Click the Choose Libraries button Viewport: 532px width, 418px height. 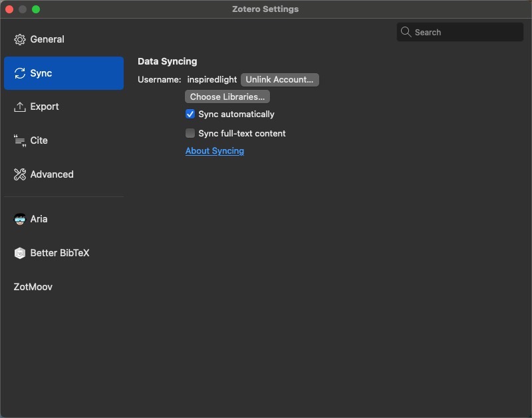coord(227,97)
